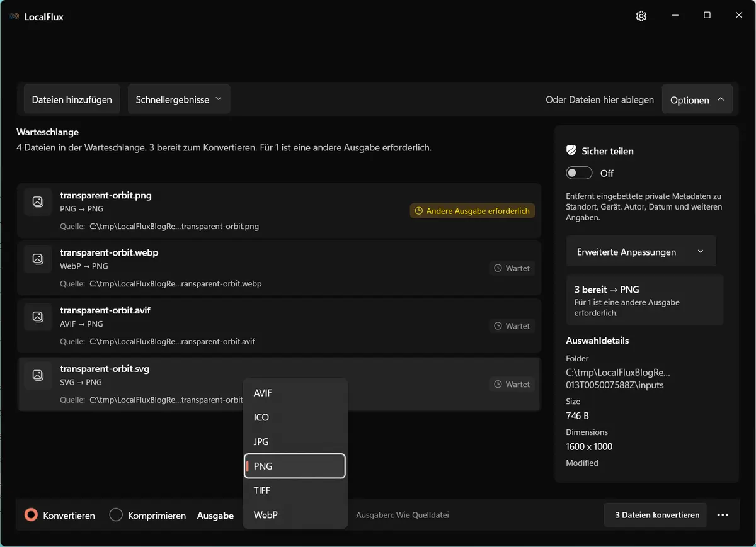Viewport: 756px width, 547px height.
Task: Click image icon for transparent-orbit.webp
Action: (x=38, y=259)
